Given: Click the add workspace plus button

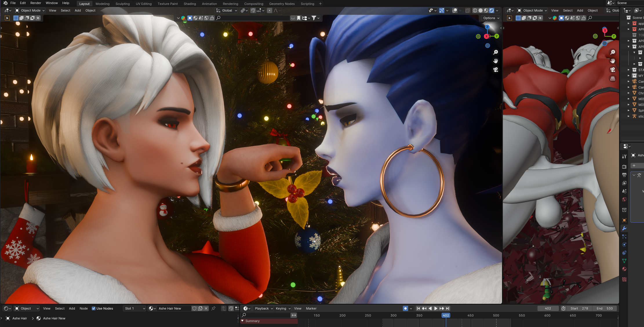Looking at the screenshot, I should click(320, 4).
